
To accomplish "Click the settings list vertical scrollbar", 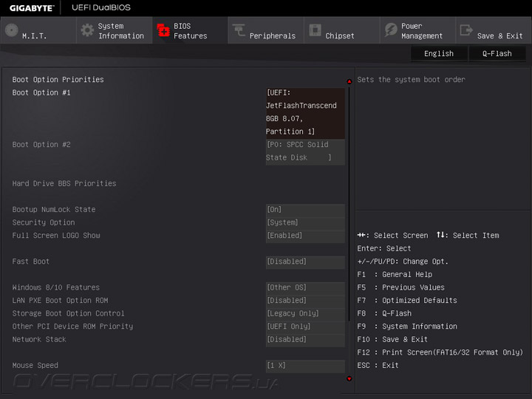I will click(x=349, y=204).
